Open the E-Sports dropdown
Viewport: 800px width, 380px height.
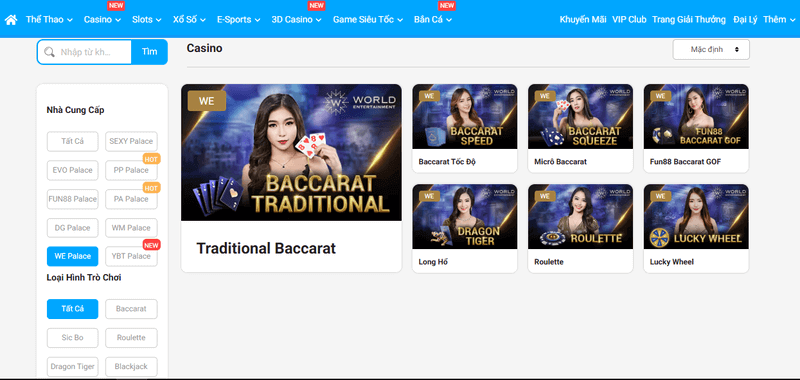(x=238, y=20)
